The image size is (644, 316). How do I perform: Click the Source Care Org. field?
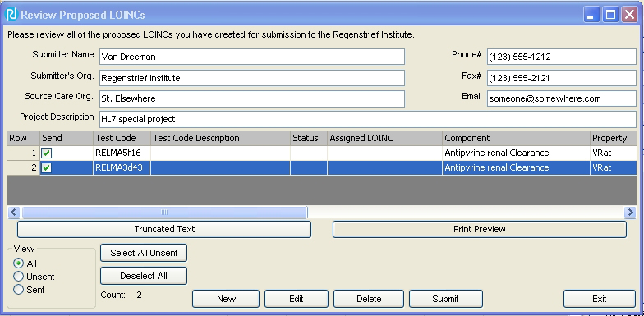click(252, 98)
